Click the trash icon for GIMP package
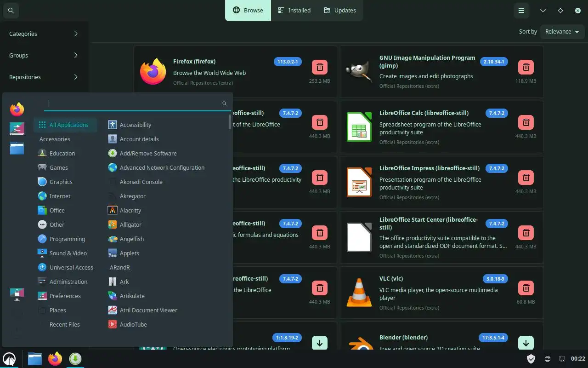The height and width of the screenshot is (368, 588). pyautogui.click(x=526, y=67)
